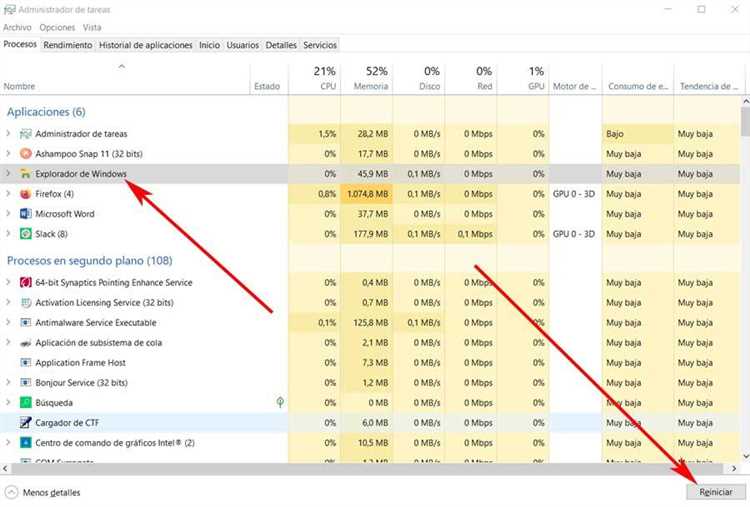Sort by the Red column header
750x507 pixels.
(471, 78)
